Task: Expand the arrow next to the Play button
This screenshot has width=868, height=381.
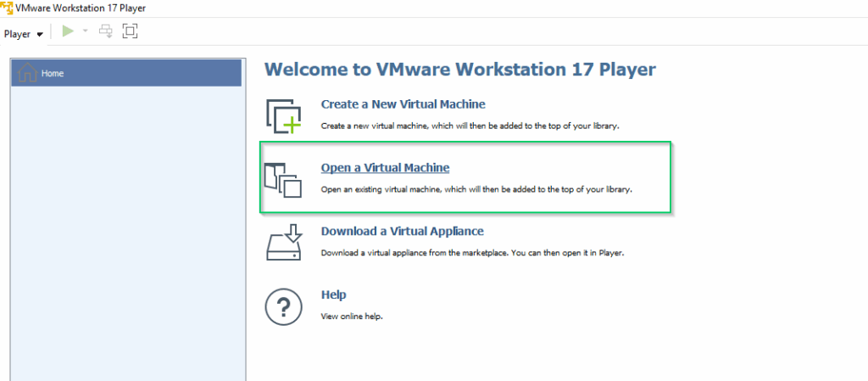Action: pyautogui.click(x=86, y=31)
